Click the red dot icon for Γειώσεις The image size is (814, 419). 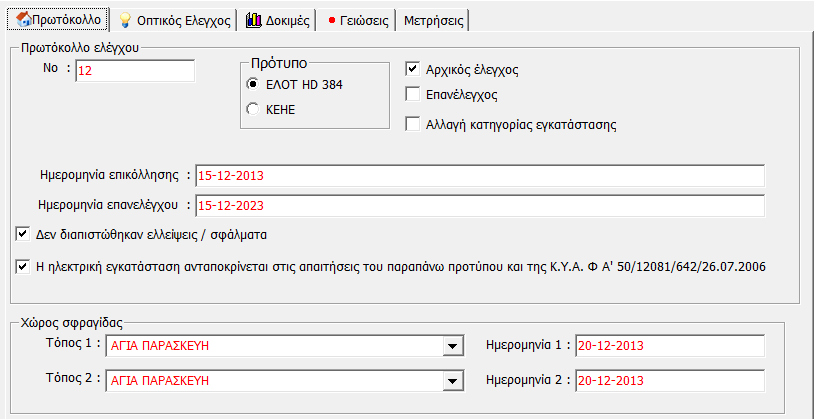click(x=332, y=20)
